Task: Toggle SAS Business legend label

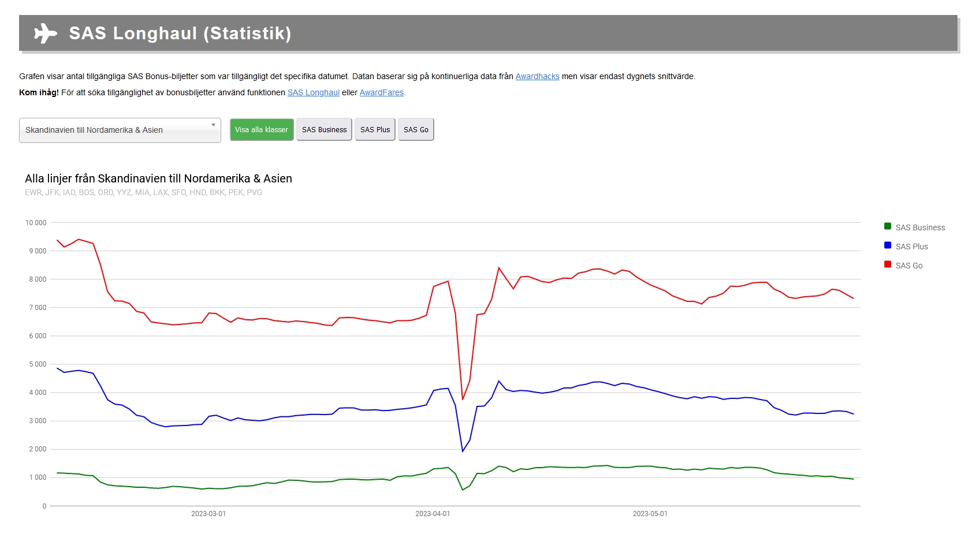Action: [920, 227]
